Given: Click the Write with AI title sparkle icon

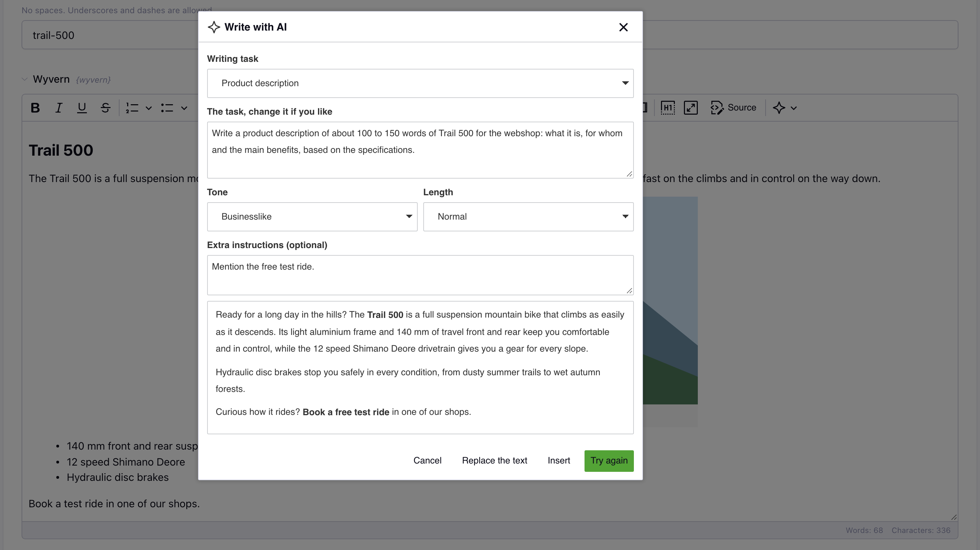Looking at the screenshot, I should tap(214, 27).
